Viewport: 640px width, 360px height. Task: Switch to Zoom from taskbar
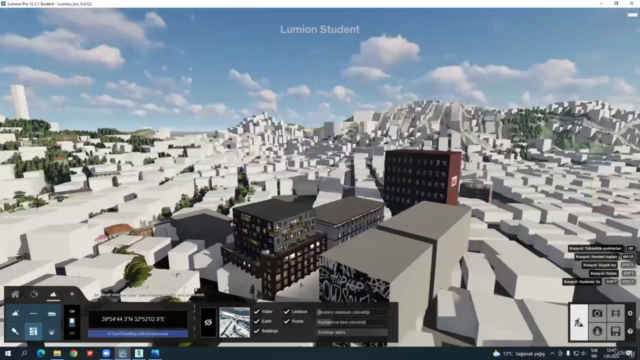tap(106, 353)
